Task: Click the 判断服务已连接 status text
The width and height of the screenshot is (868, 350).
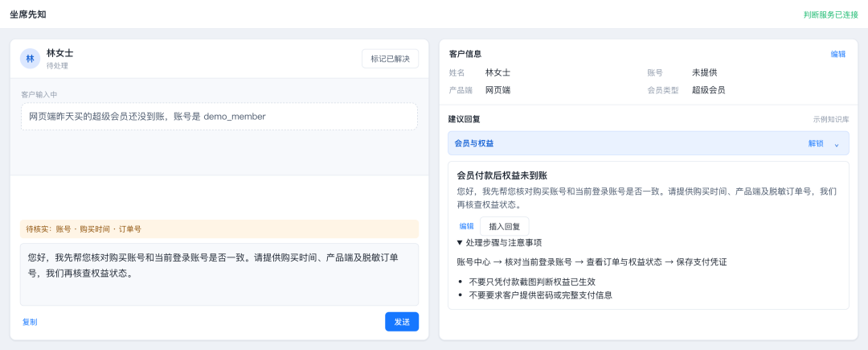Action: (x=831, y=15)
